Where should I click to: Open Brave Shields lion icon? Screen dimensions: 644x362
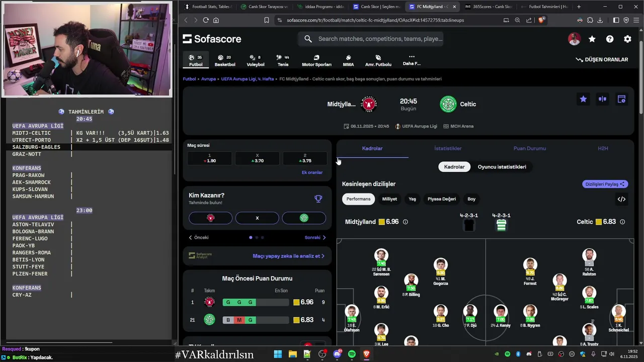click(541, 20)
